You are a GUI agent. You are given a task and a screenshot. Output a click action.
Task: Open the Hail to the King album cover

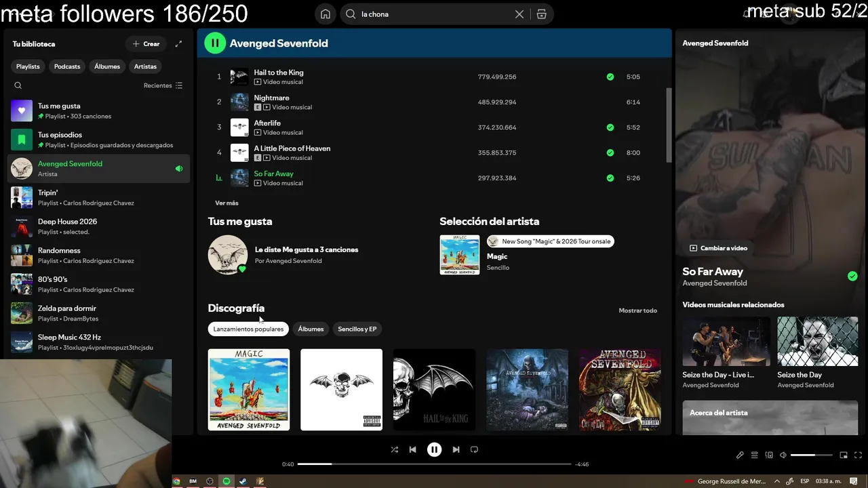tap(434, 390)
